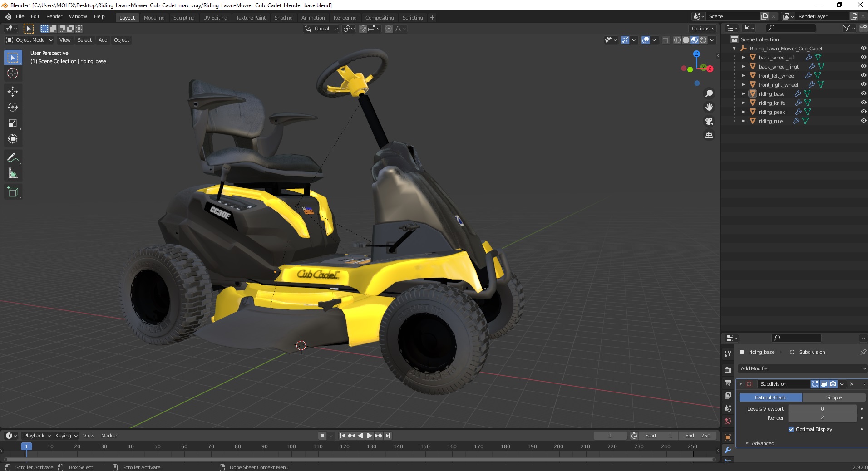Switch to rendered viewport shading
Image resolution: width=868 pixels, height=471 pixels.
(x=703, y=40)
